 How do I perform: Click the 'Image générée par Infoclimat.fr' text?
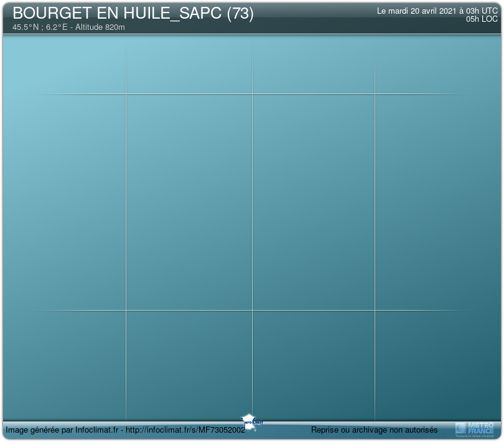tap(62, 430)
